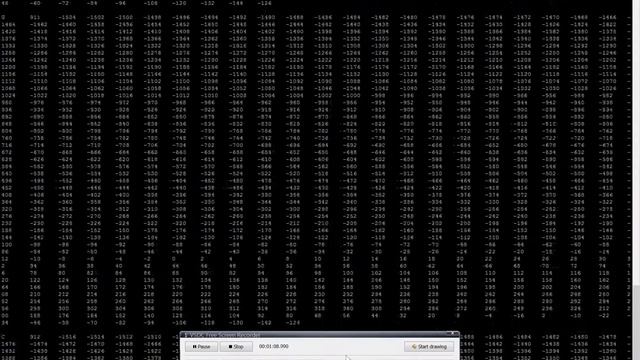Viewport: 640px width, 360px height.
Task: Click the 00:01:08 recording timer
Action: [273, 346]
